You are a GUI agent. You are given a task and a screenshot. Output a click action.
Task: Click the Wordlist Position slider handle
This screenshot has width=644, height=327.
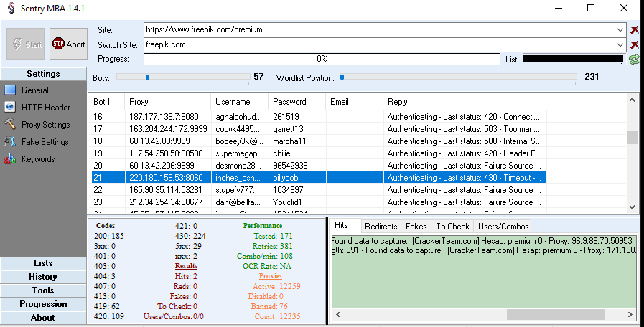tap(342, 77)
